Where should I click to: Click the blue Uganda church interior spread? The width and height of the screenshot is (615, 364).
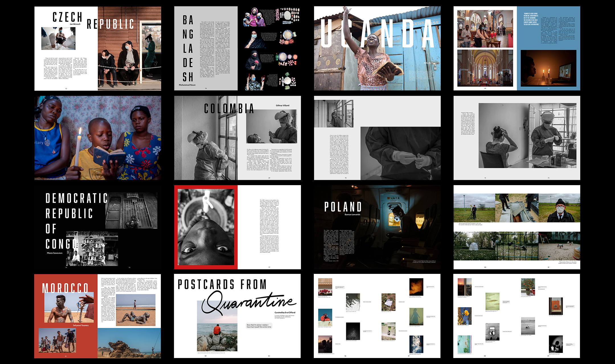pos(517,49)
